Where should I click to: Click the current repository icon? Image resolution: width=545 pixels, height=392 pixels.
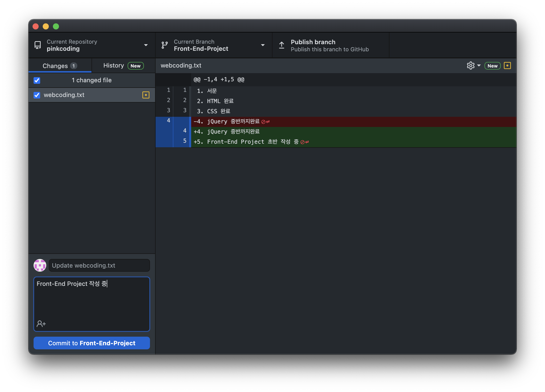pos(38,45)
